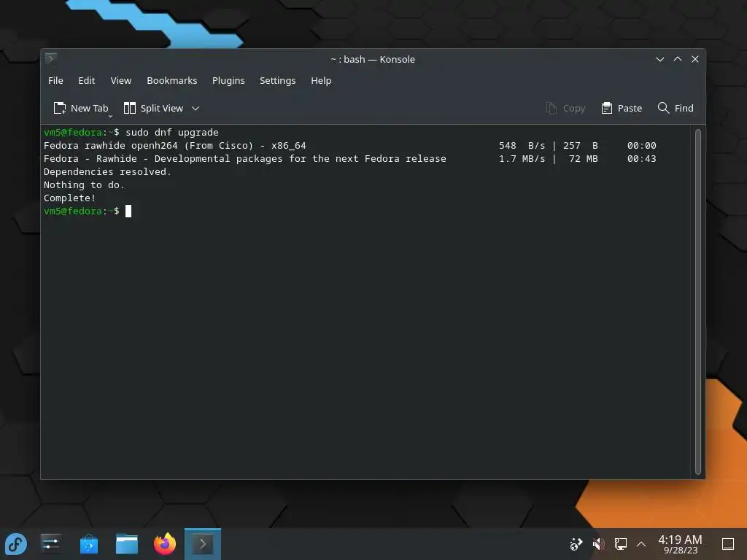Click the 'Nothing to do.' line
Viewport: 747px width, 560px height.
(84, 184)
